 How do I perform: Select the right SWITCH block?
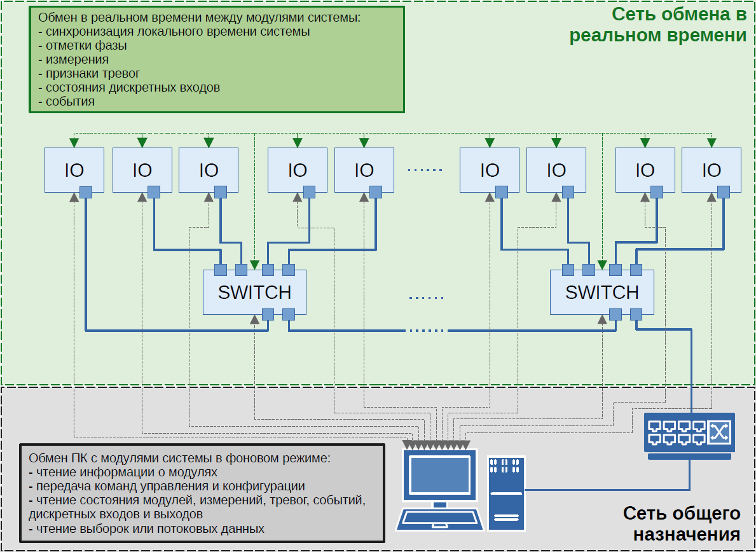(601, 292)
